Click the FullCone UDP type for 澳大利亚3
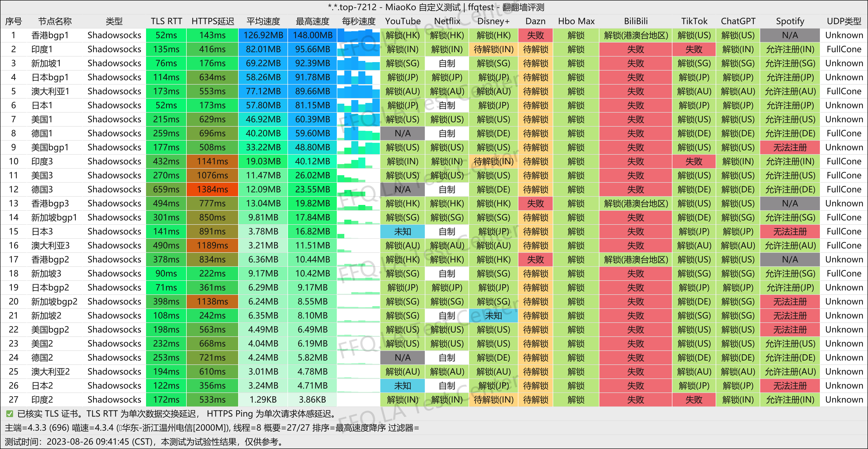 pos(844,246)
